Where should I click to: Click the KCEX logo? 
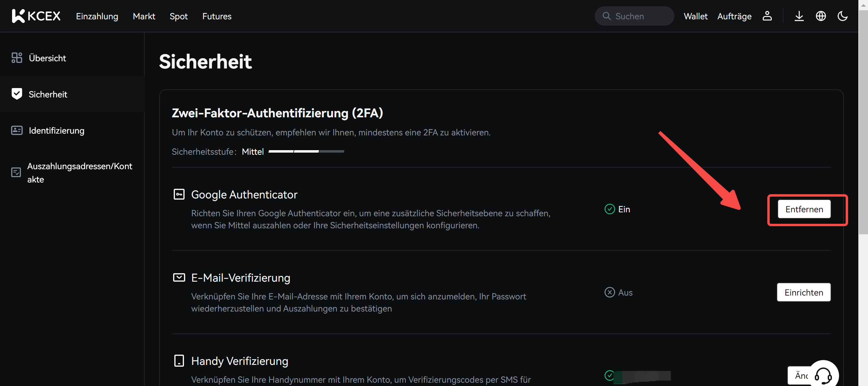tap(36, 16)
